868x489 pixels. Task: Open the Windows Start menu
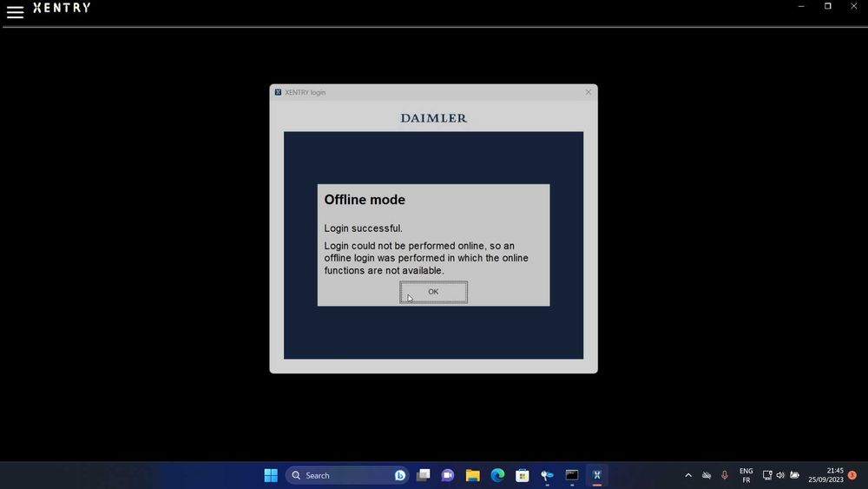[271, 475]
